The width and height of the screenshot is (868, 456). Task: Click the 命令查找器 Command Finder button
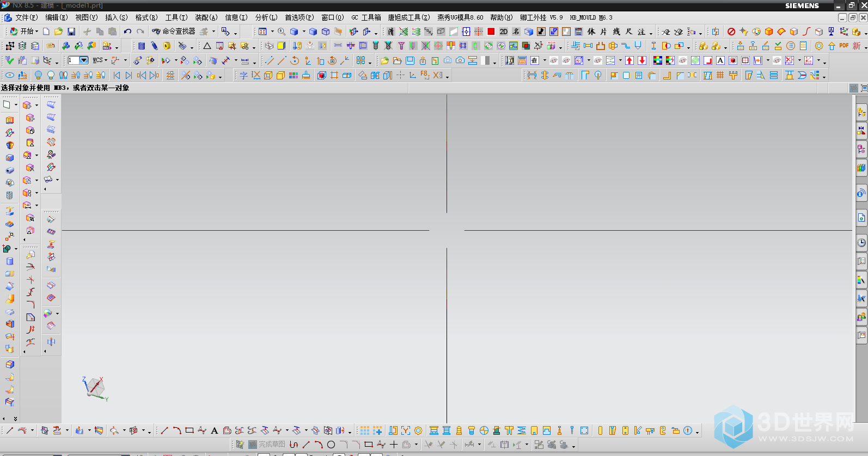tap(174, 32)
